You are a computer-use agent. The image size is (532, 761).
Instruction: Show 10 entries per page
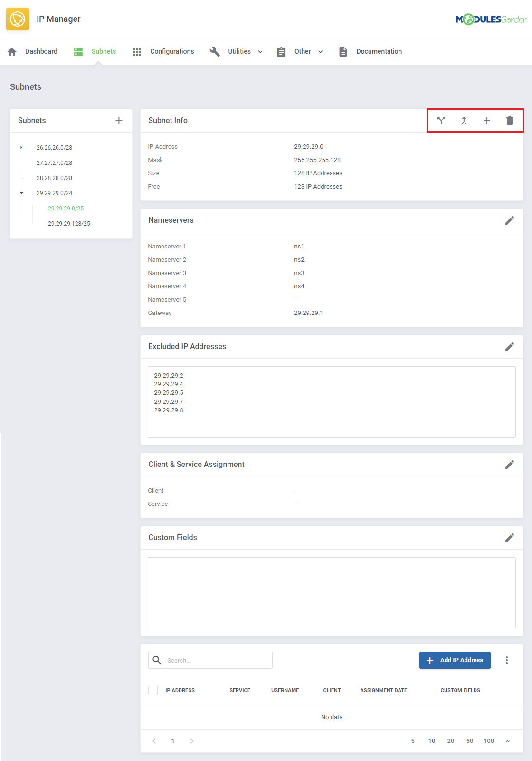pyautogui.click(x=432, y=741)
